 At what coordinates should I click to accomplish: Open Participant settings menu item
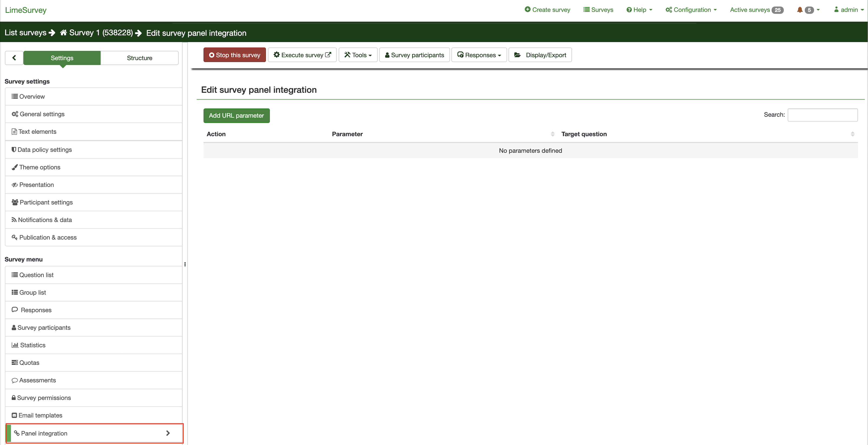coord(94,202)
